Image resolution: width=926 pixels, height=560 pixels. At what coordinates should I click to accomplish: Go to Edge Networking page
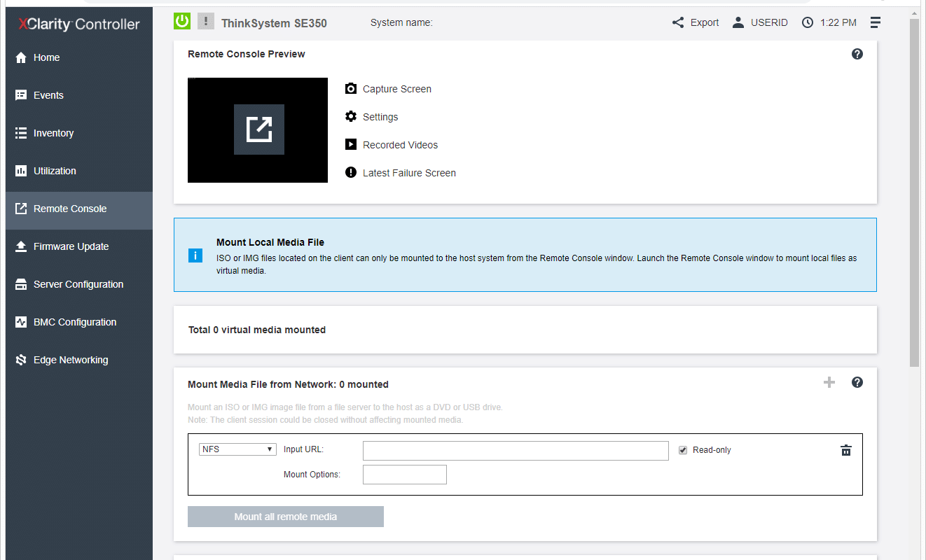[71, 360]
